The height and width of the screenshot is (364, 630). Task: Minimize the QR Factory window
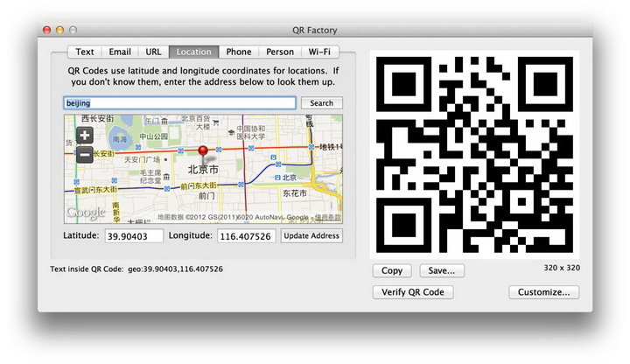tap(59, 30)
